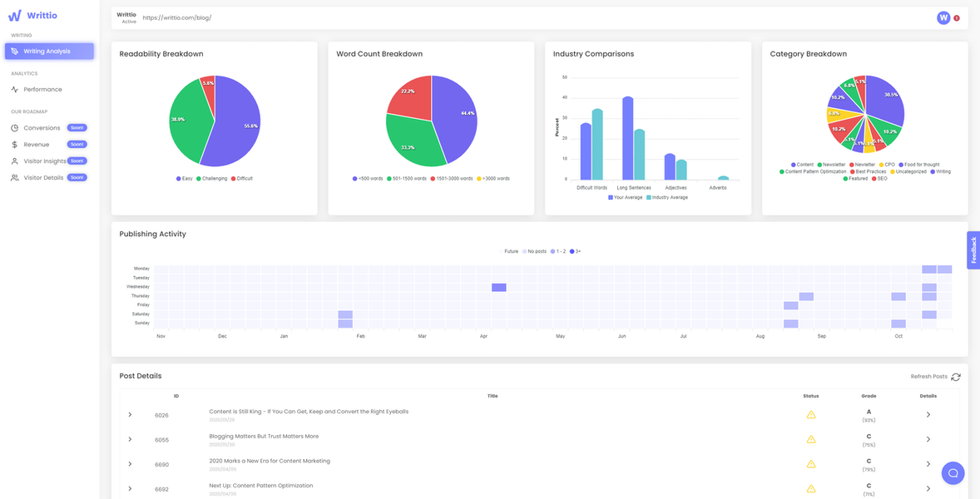
Task: Select Performance under Analytics
Action: tap(42, 89)
